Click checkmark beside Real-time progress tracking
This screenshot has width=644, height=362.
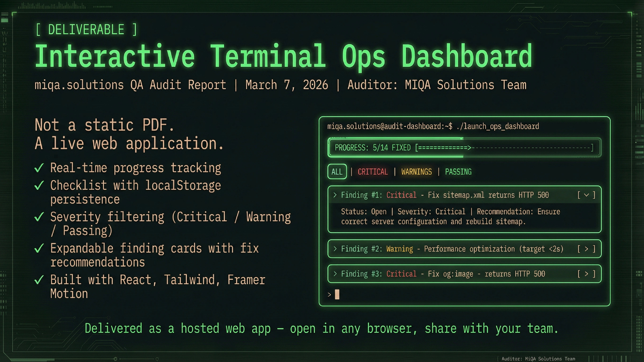(x=39, y=168)
